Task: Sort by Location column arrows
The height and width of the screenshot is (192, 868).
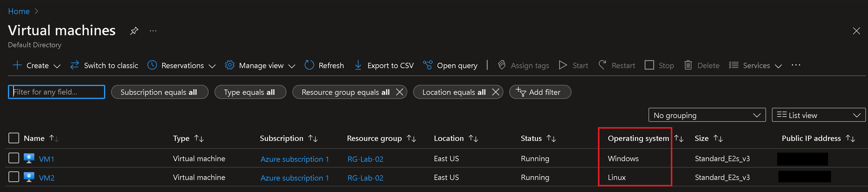Action: click(x=473, y=138)
